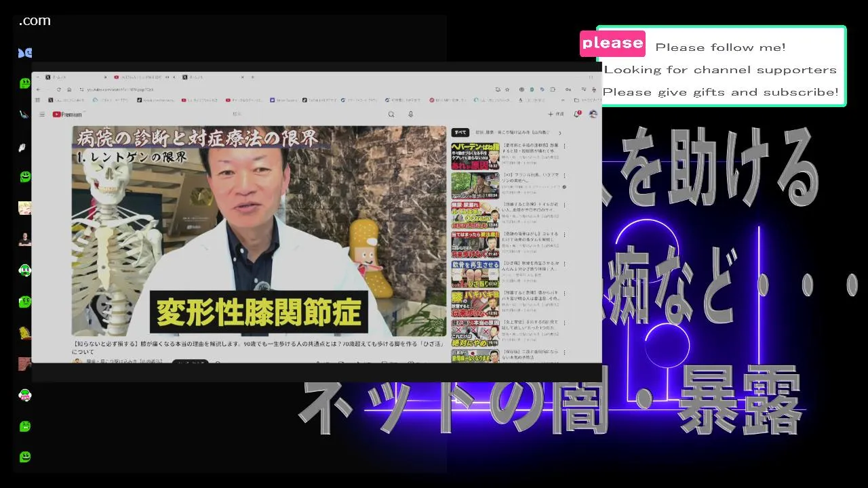Open options menu for 更年期と手指 video
The height and width of the screenshot is (488, 868).
coord(564,146)
